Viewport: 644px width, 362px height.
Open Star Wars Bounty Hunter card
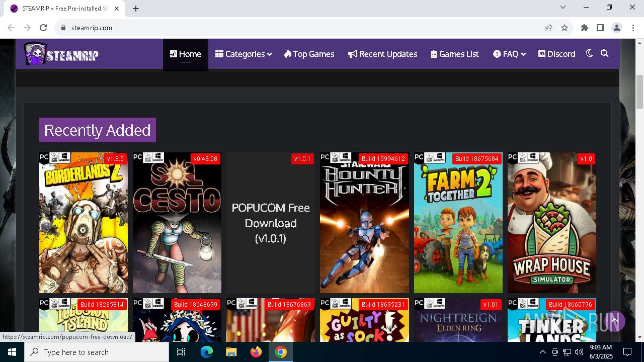click(x=364, y=223)
